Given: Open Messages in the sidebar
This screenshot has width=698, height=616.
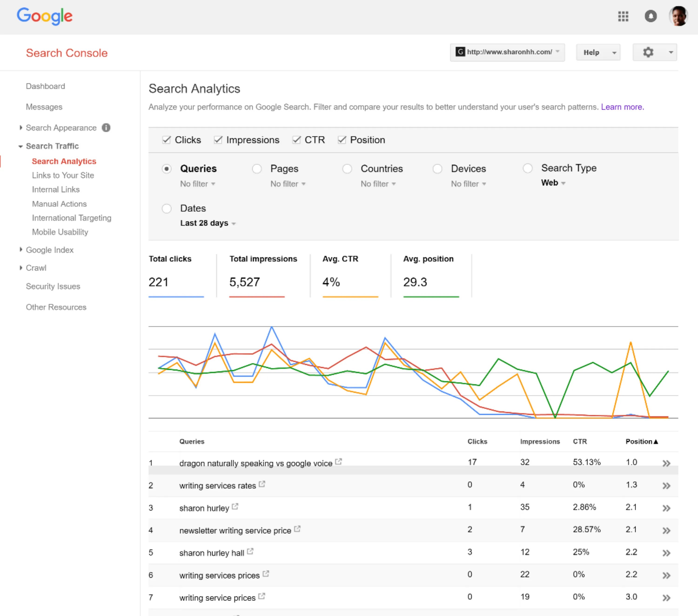Looking at the screenshot, I should (44, 107).
